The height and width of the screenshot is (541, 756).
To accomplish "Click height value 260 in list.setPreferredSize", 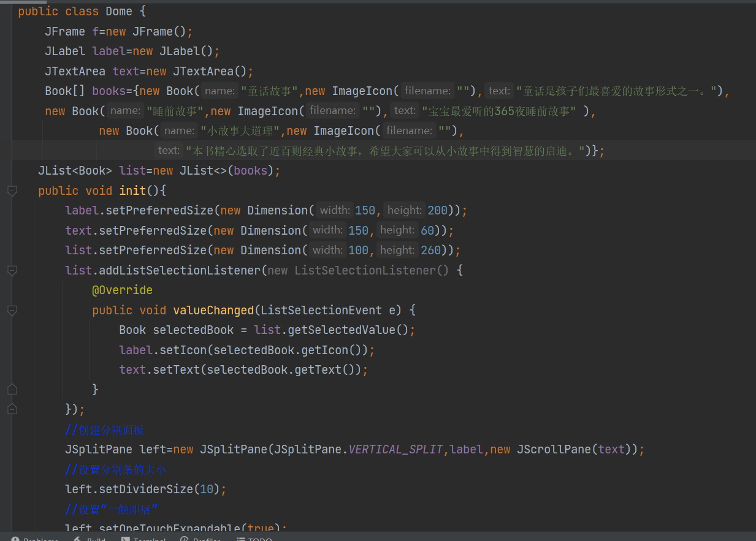I will pyautogui.click(x=431, y=250).
